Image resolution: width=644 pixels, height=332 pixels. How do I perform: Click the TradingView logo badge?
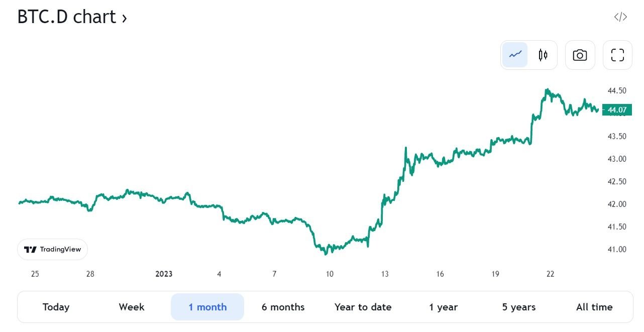tap(53, 249)
